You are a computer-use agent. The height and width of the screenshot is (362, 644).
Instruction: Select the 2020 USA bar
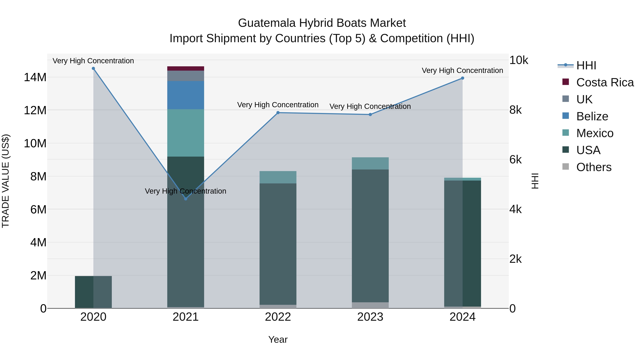93,292
